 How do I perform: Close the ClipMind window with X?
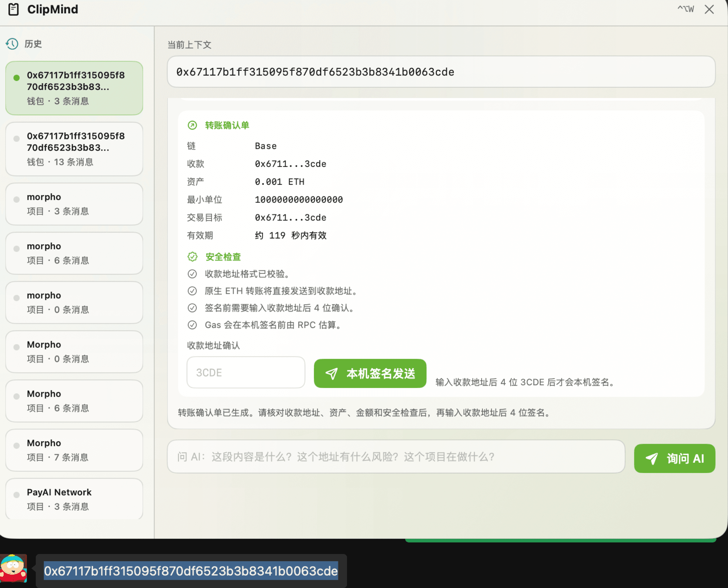coord(709,9)
